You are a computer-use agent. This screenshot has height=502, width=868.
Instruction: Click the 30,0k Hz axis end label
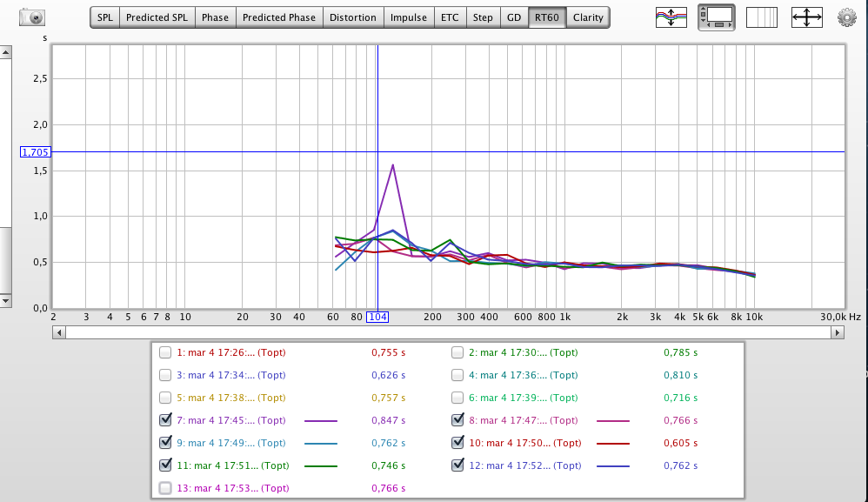tap(840, 318)
